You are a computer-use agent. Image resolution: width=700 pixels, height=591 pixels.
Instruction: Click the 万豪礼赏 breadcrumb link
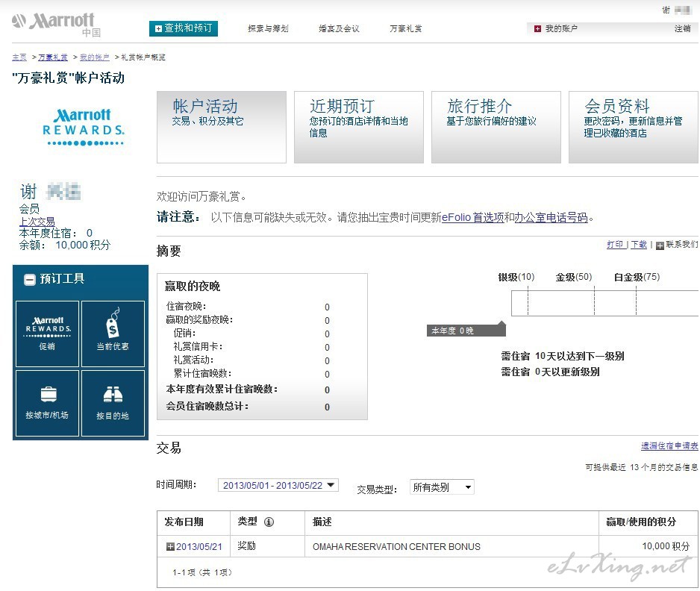[53, 57]
